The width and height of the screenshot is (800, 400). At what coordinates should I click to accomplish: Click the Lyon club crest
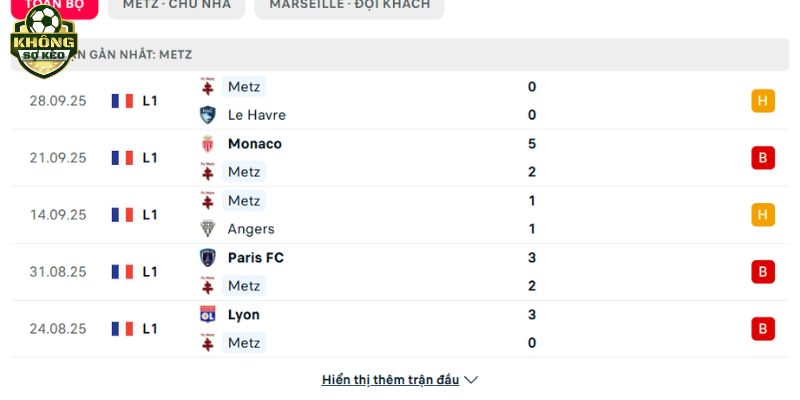[208, 315]
